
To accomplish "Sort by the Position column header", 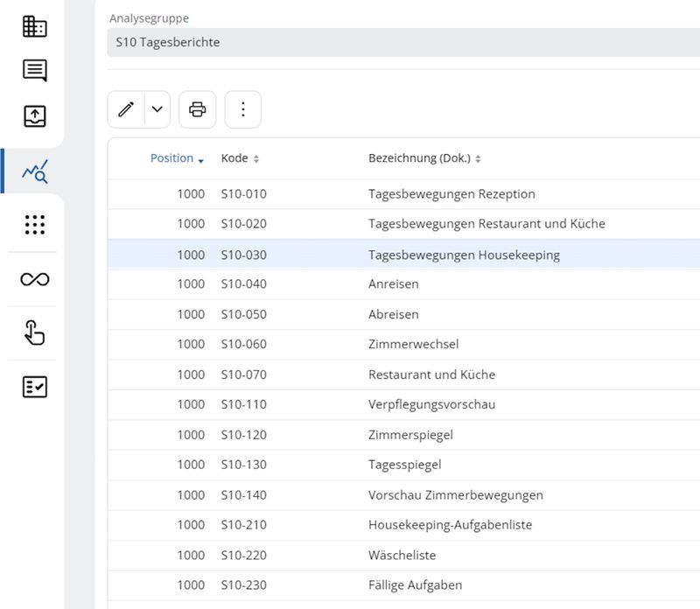I will pyautogui.click(x=172, y=158).
